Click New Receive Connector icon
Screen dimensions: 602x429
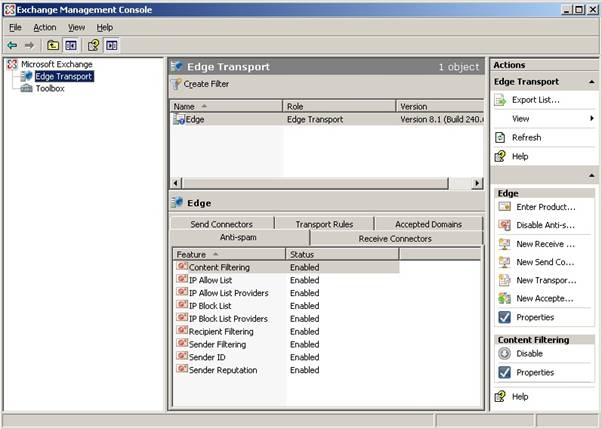click(x=504, y=244)
